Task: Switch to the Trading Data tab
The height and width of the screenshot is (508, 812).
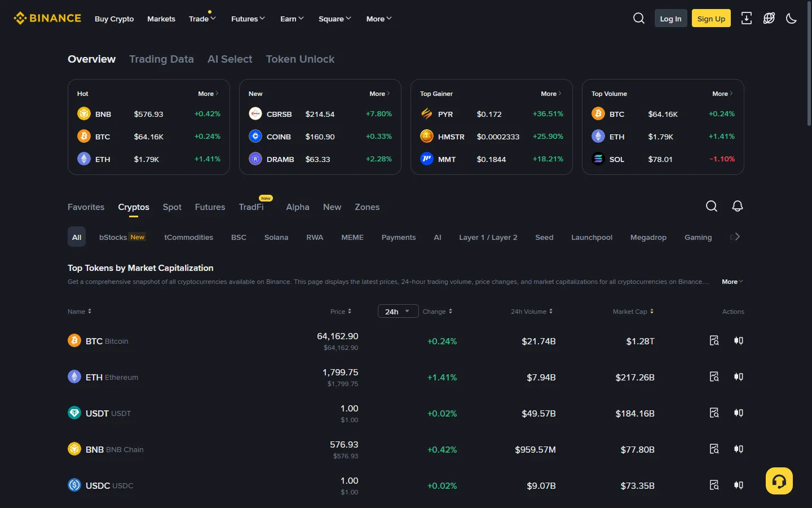Action: coord(161,59)
